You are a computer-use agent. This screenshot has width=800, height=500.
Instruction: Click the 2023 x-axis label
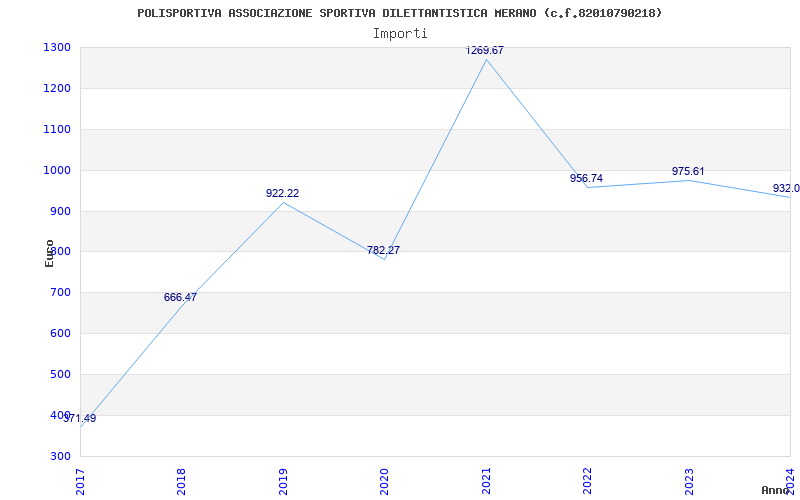tap(689, 481)
